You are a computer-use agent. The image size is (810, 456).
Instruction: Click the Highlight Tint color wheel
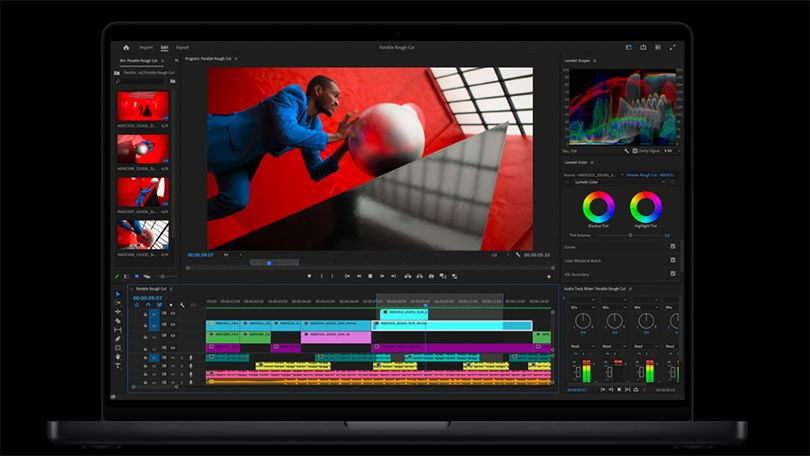646,207
